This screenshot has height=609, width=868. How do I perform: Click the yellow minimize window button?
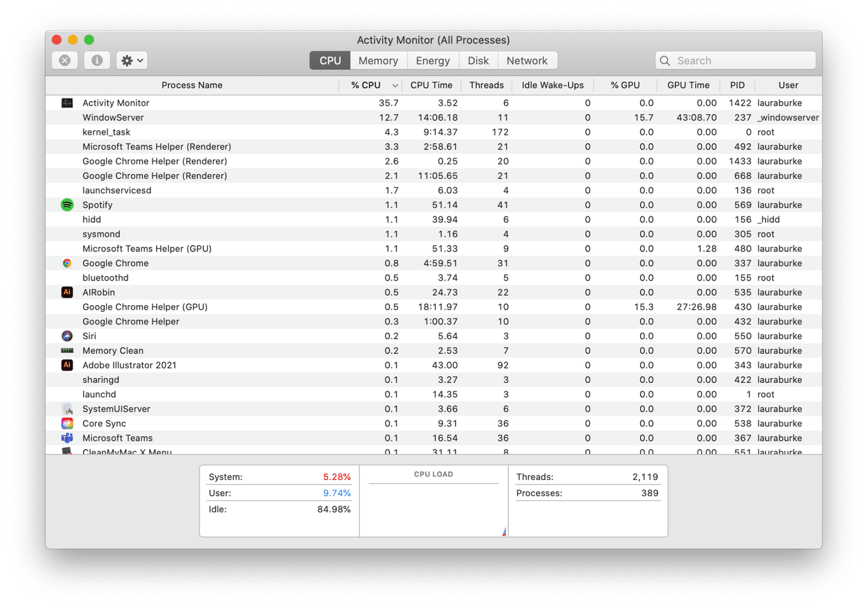coord(73,40)
